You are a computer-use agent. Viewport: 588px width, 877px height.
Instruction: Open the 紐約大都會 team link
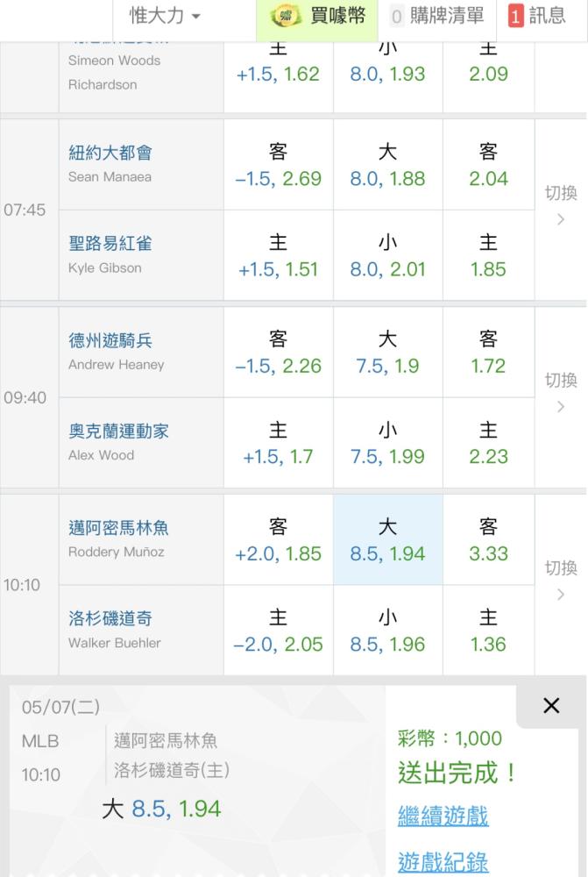[x=110, y=153]
